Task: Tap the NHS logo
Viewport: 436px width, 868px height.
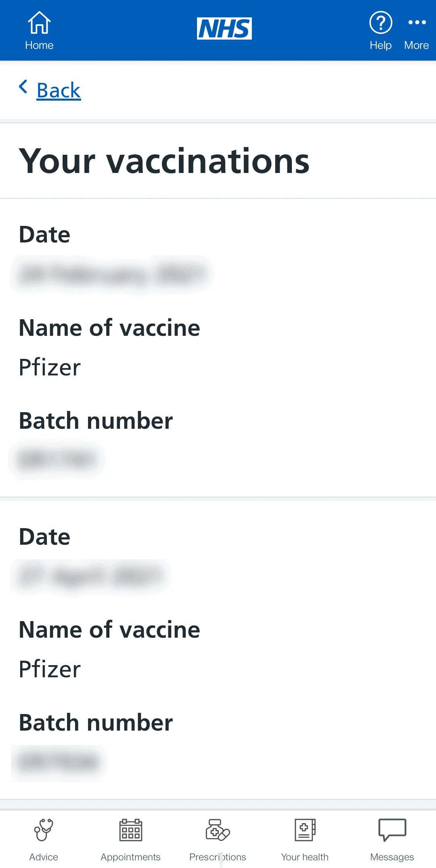Action: pos(224,28)
